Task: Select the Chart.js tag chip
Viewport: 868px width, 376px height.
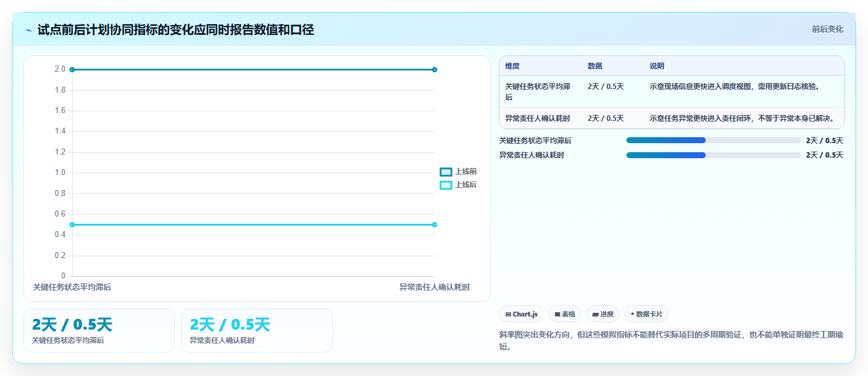Action: pos(521,314)
